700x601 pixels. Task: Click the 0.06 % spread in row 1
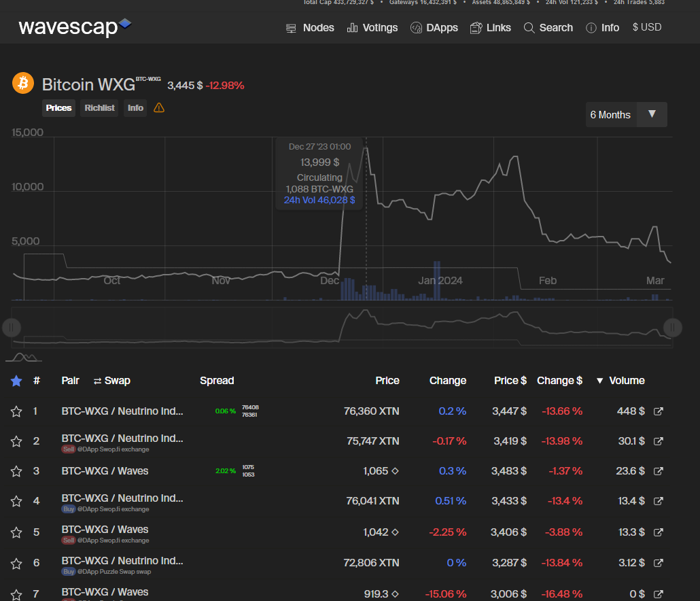pyautogui.click(x=226, y=411)
